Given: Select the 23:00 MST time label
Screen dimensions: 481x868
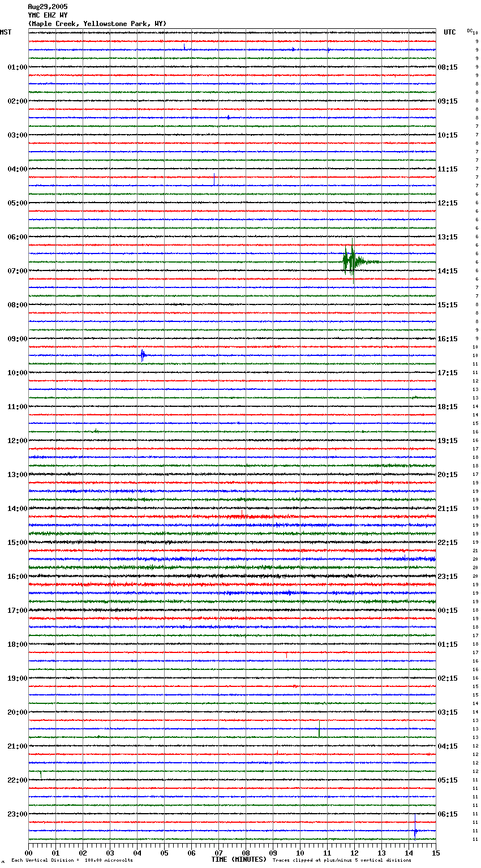Looking at the screenshot, I should click(x=17, y=814).
